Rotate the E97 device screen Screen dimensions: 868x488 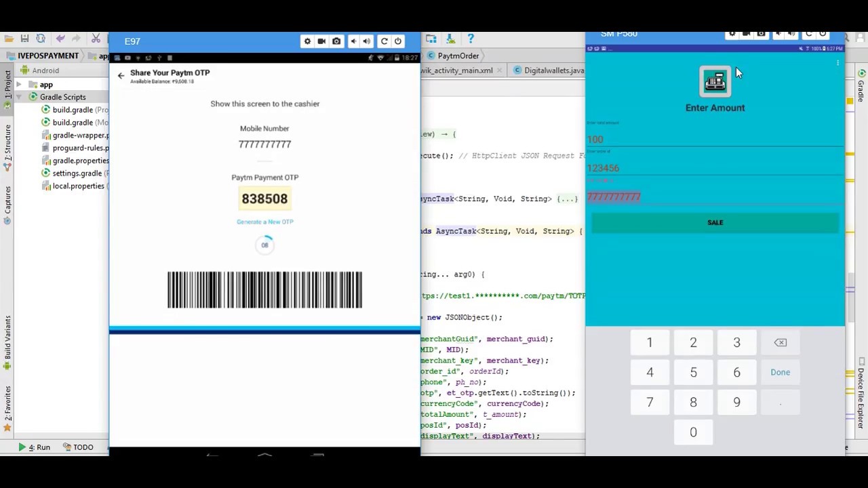384,41
